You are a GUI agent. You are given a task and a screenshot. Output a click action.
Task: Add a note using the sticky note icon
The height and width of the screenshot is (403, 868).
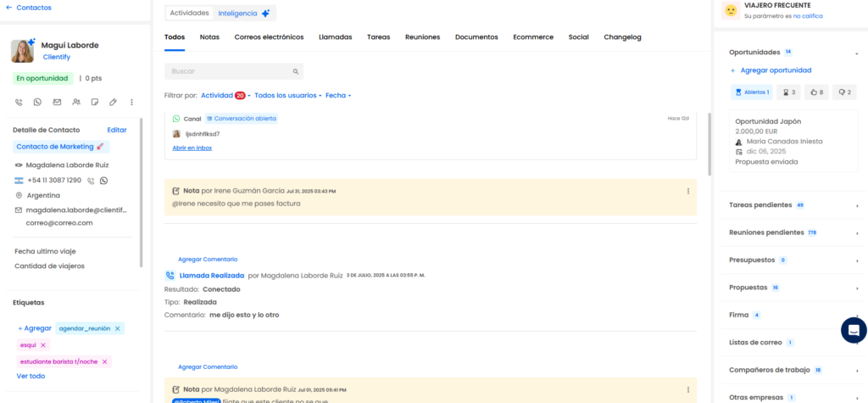tap(95, 102)
